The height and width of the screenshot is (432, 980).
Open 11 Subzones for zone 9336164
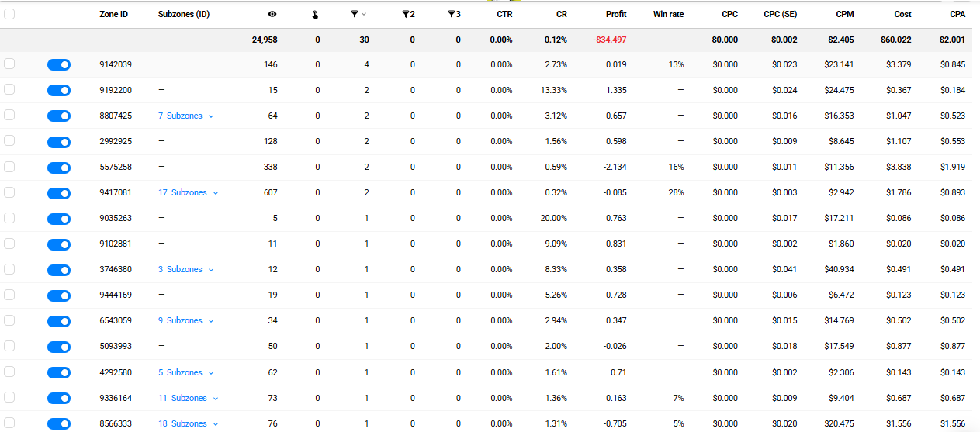189,398
